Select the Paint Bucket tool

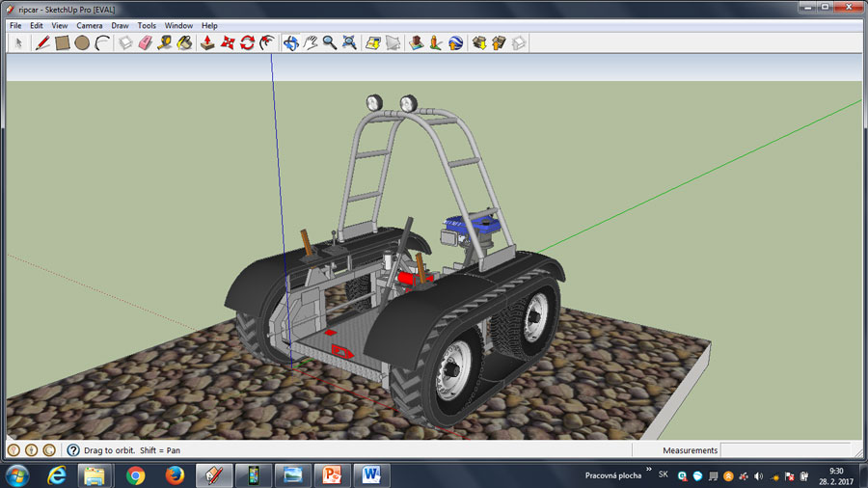(x=185, y=42)
